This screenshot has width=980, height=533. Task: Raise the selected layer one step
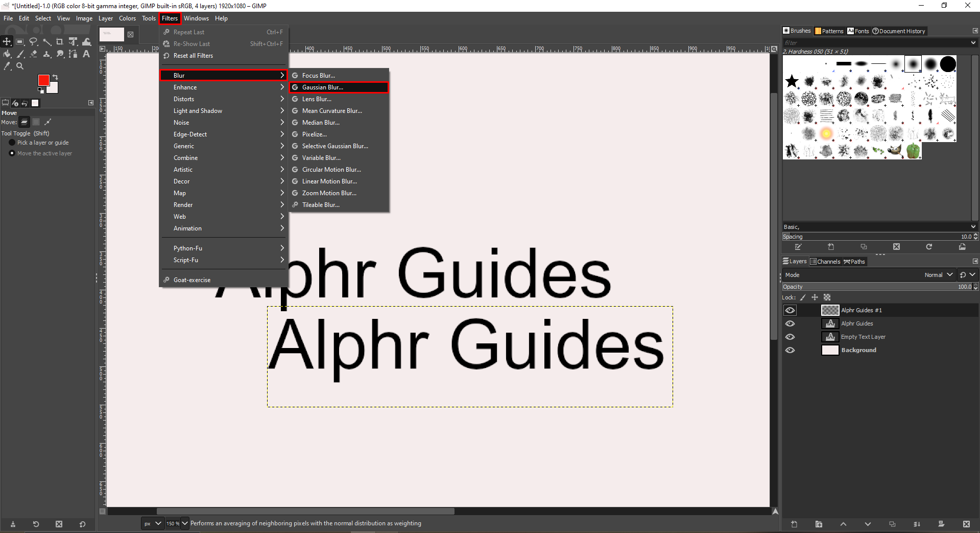pyautogui.click(x=843, y=524)
